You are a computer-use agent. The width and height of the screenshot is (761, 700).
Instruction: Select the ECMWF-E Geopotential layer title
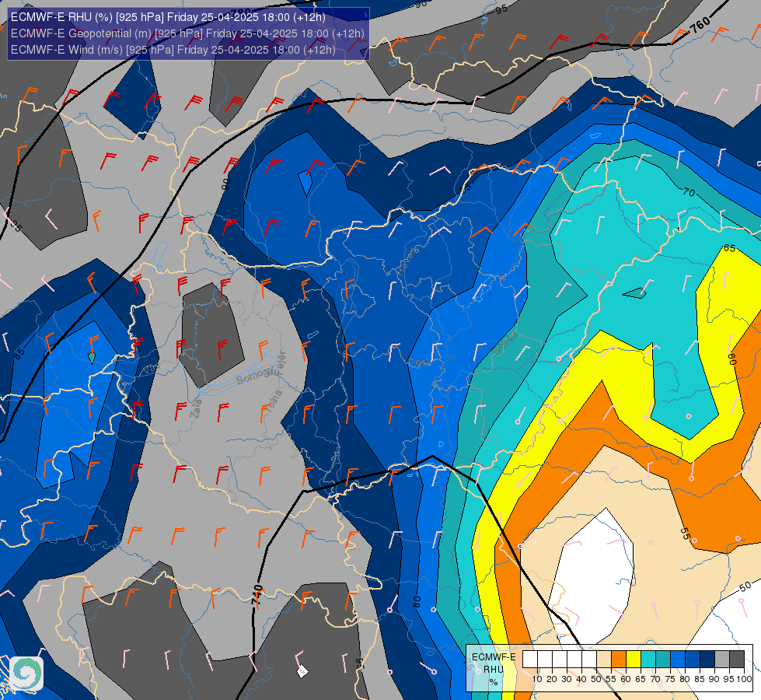(187, 33)
